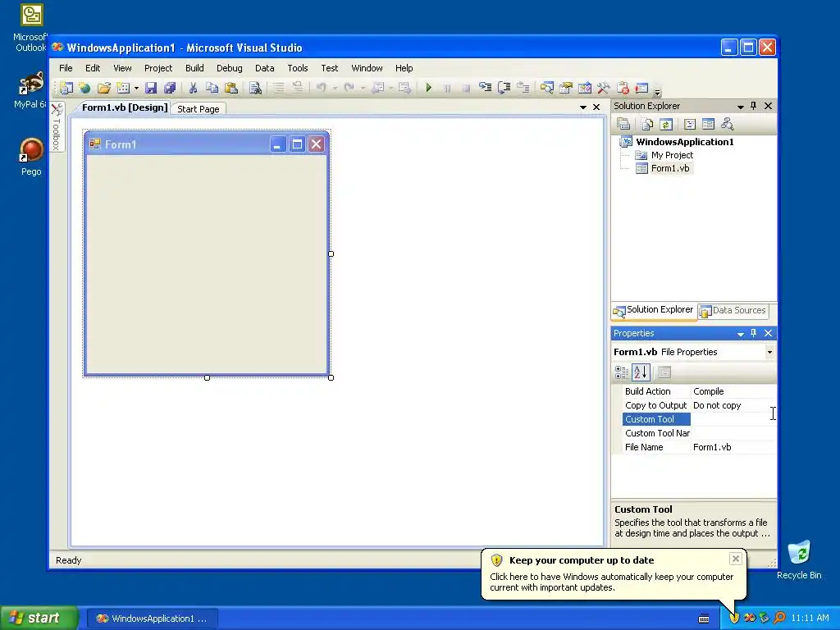Open the File menu
Image resolution: width=840 pixels, height=630 pixels.
[x=66, y=68]
